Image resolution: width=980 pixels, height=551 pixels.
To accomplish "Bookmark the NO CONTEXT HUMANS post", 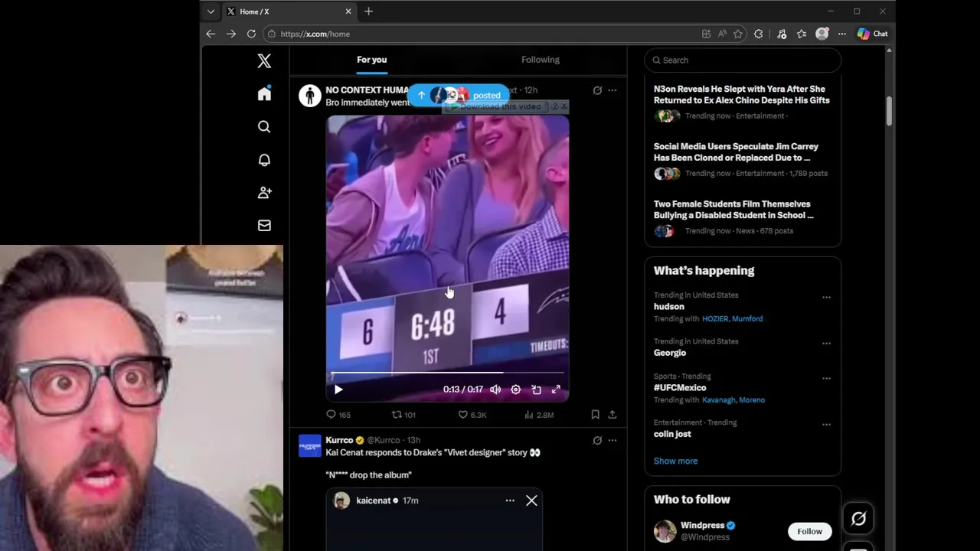I will pyautogui.click(x=595, y=415).
